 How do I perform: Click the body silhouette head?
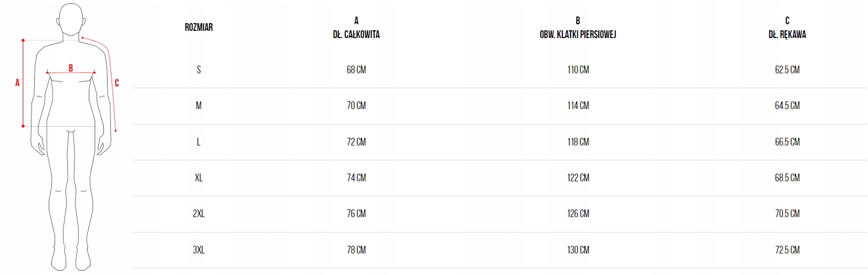tap(71, 19)
